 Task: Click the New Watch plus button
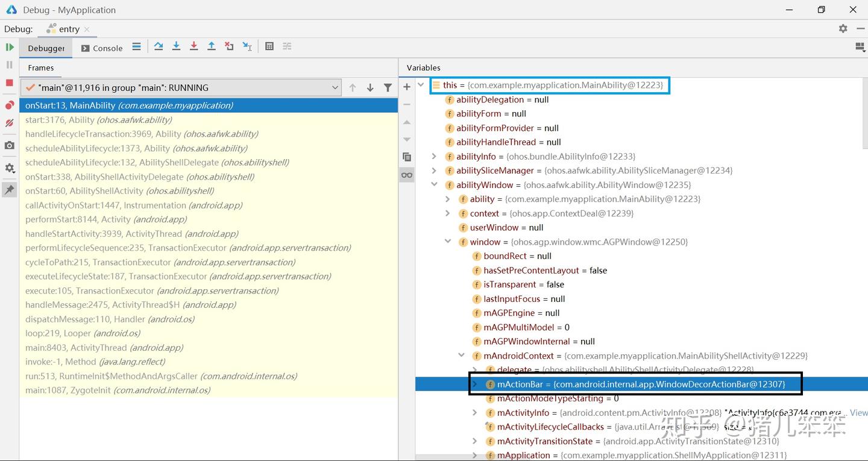(407, 87)
